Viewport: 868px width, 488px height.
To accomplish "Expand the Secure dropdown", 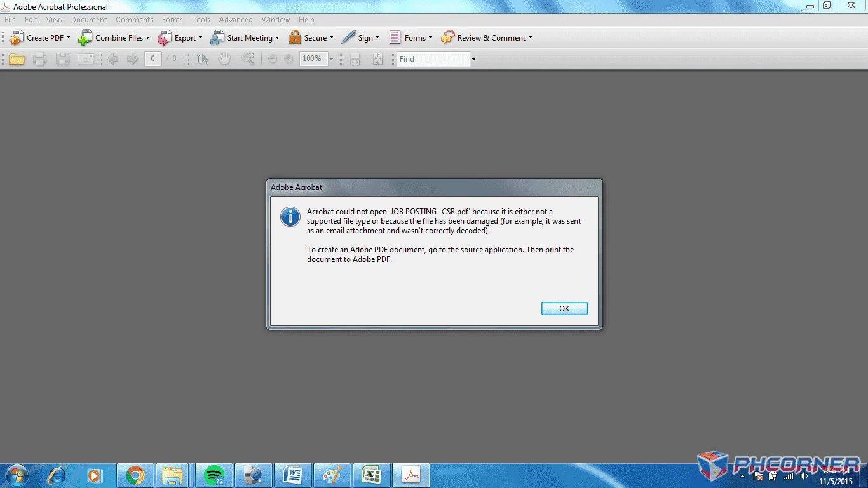I will 331,38.
